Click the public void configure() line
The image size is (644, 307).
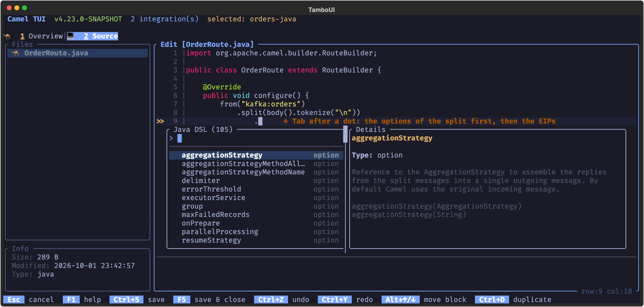pyautogui.click(x=256, y=95)
